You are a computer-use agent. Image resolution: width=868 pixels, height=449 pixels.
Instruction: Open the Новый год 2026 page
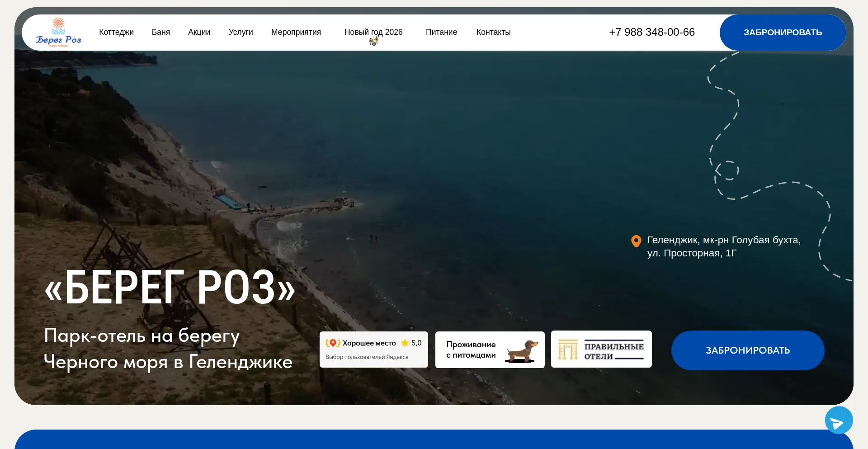tap(373, 32)
